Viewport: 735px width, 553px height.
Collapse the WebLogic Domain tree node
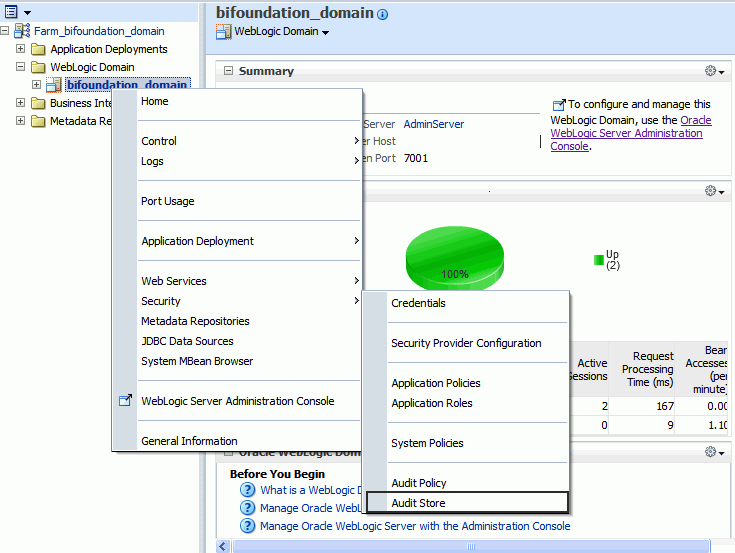pos(20,67)
